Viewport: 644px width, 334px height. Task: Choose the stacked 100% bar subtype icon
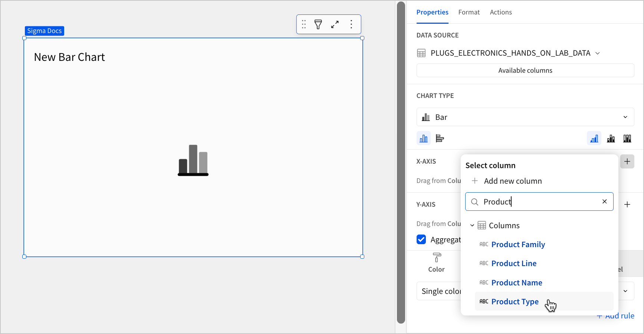[627, 138]
